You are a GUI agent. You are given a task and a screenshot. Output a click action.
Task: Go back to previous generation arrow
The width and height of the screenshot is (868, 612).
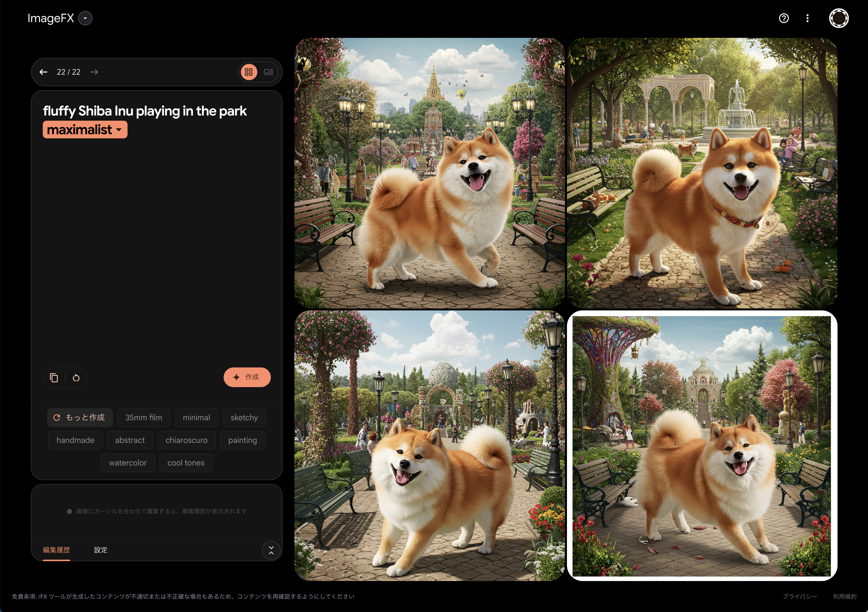point(43,72)
